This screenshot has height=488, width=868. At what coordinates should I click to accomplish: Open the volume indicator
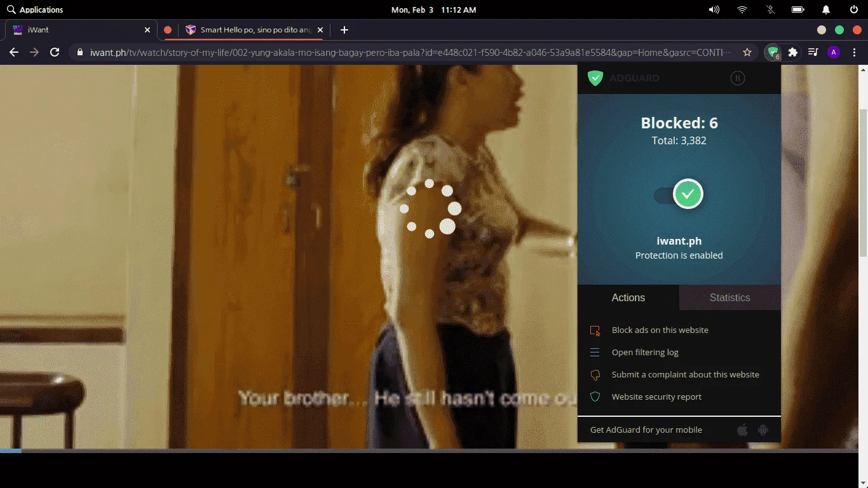[x=714, y=10]
